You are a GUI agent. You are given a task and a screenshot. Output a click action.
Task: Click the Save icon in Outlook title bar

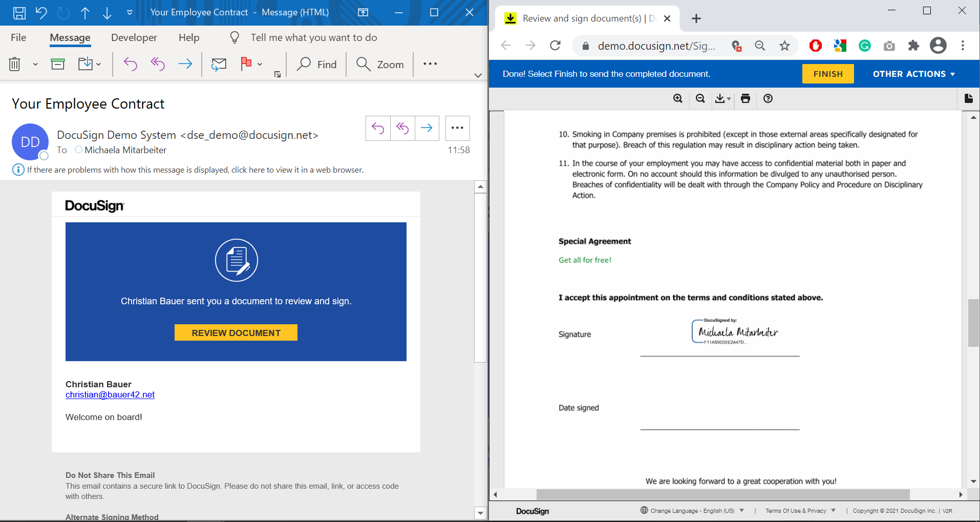[x=19, y=13]
